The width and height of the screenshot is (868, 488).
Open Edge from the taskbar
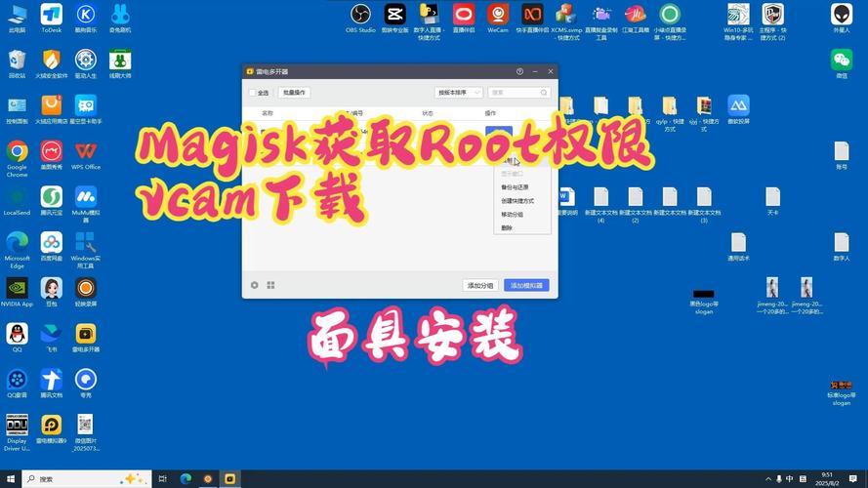click(x=186, y=478)
